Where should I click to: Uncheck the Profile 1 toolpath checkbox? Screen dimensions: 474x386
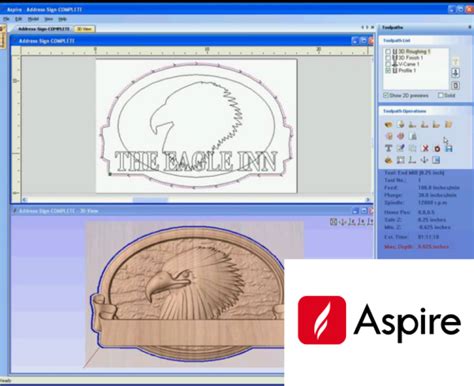pyautogui.click(x=388, y=70)
